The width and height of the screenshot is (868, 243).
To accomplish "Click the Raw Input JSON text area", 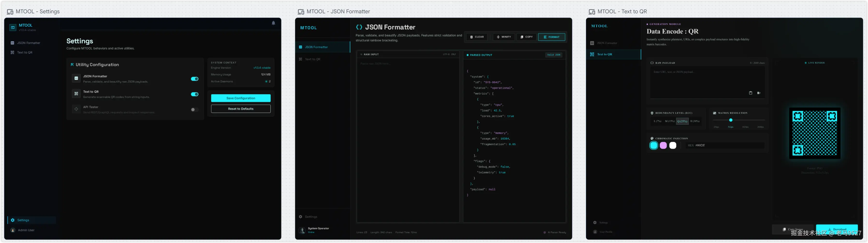I will [x=408, y=140].
